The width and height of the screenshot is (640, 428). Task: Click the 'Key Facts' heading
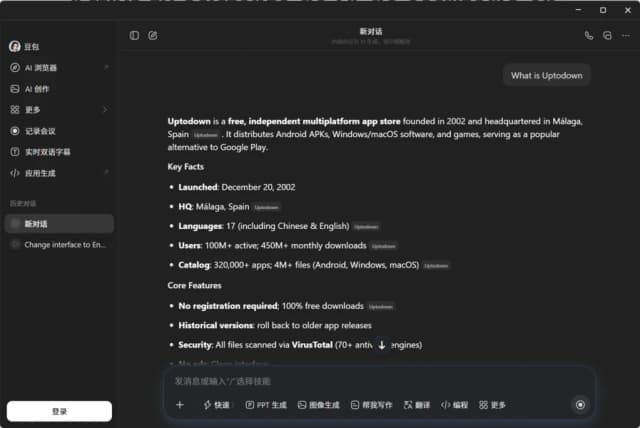[186, 166]
